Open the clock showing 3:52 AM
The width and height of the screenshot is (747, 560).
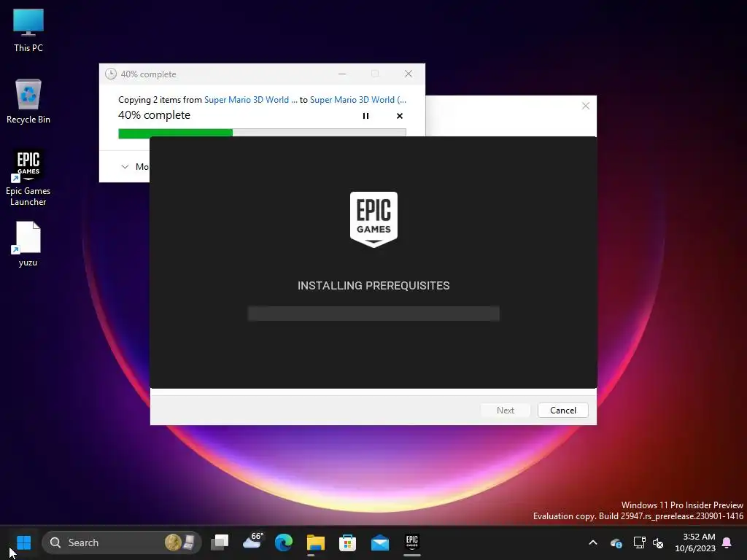pyautogui.click(x=695, y=542)
